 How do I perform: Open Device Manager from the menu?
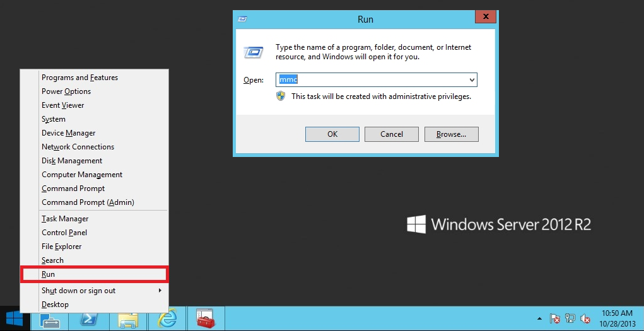(68, 133)
